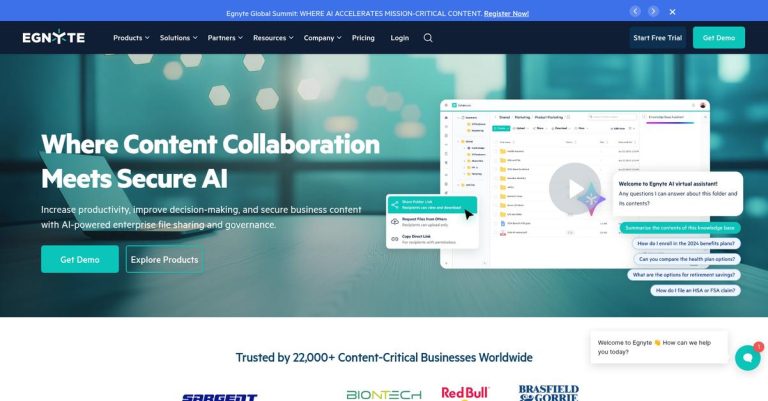Image resolution: width=768 pixels, height=401 pixels.
Task: Click the Share Folder Link option
Action: point(432,205)
